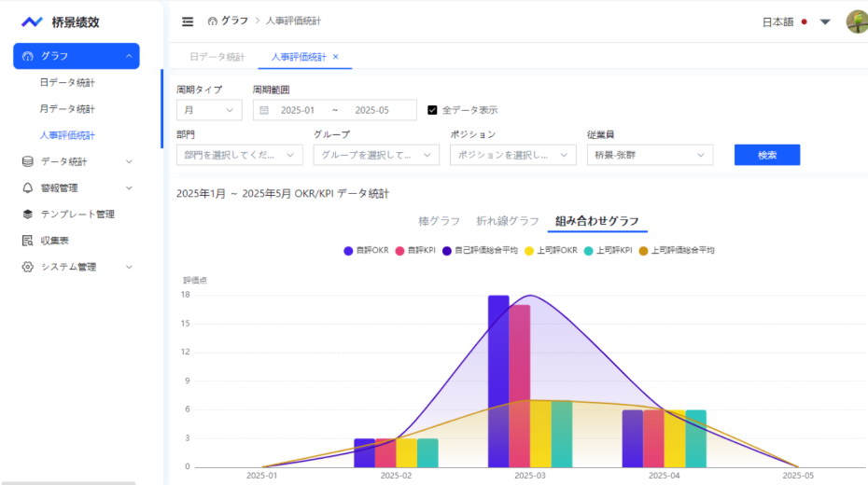Click the 検索 search button
868x485 pixels.
pos(766,155)
